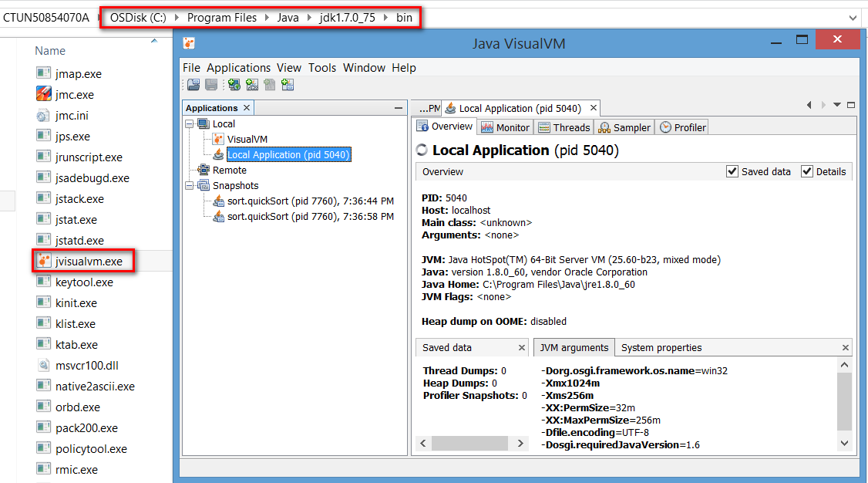This screenshot has height=483, width=868.
Task: Minimize the Applications panel
Action: coord(398,108)
